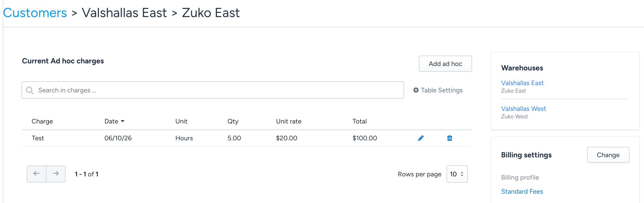Focus the Search in charges field

click(x=213, y=90)
